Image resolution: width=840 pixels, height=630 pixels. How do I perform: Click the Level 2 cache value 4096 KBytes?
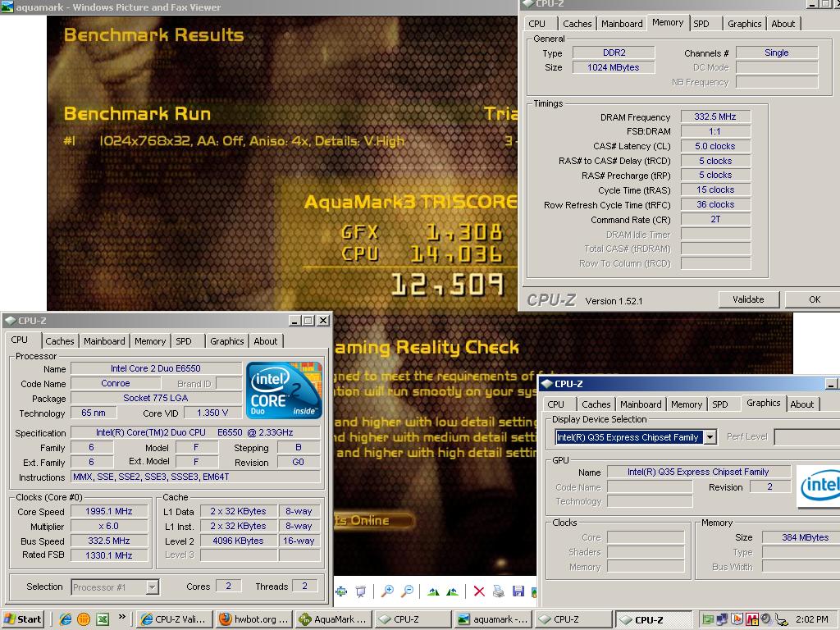pyautogui.click(x=238, y=541)
